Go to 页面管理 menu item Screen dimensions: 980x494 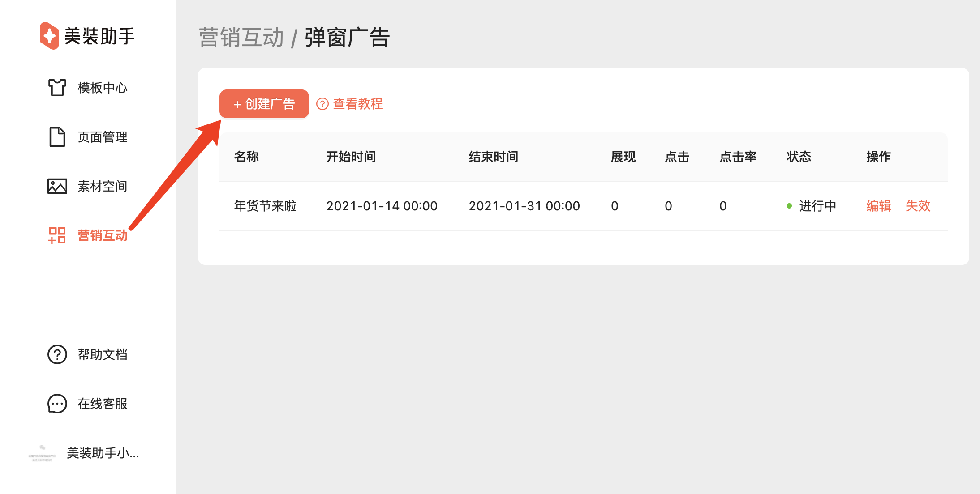tap(103, 137)
